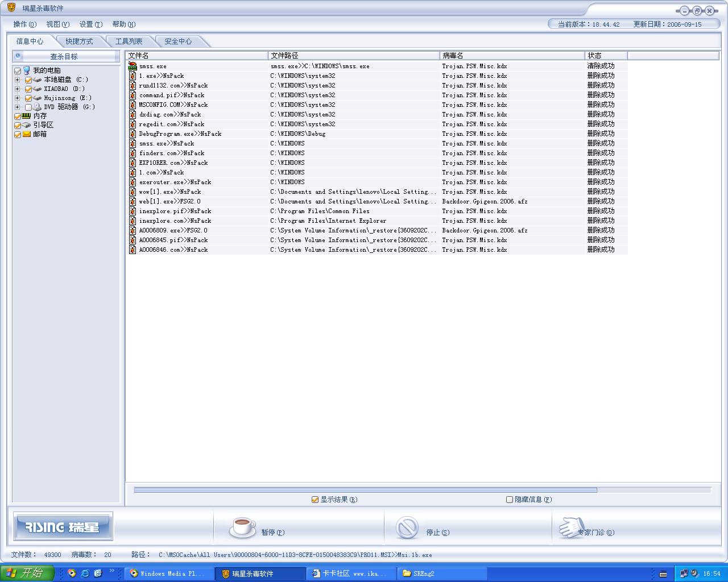Open the SREng2 folder taskbar button
Image resolution: width=728 pixels, height=582 pixels.
pos(442,573)
